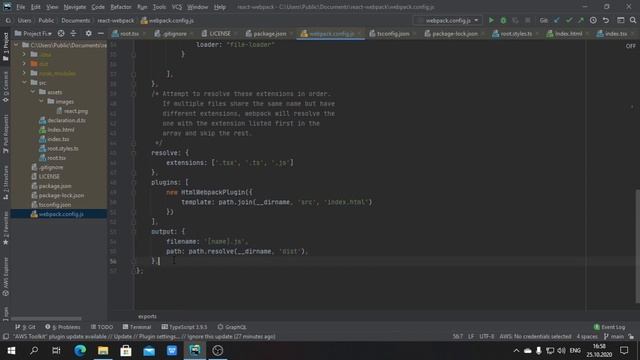Collapse the project root folder node
The image size is (640, 360).
16,45
